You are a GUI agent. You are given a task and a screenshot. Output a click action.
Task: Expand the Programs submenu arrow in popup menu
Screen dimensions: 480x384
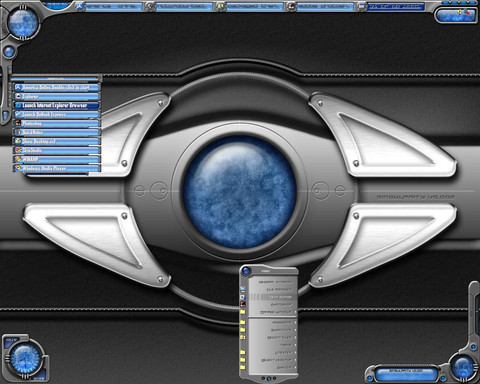click(x=295, y=323)
